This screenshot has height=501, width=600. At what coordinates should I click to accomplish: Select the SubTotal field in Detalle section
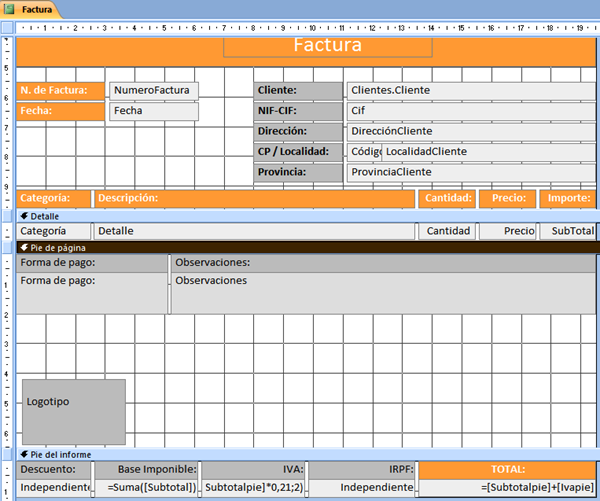[x=569, y=231]
